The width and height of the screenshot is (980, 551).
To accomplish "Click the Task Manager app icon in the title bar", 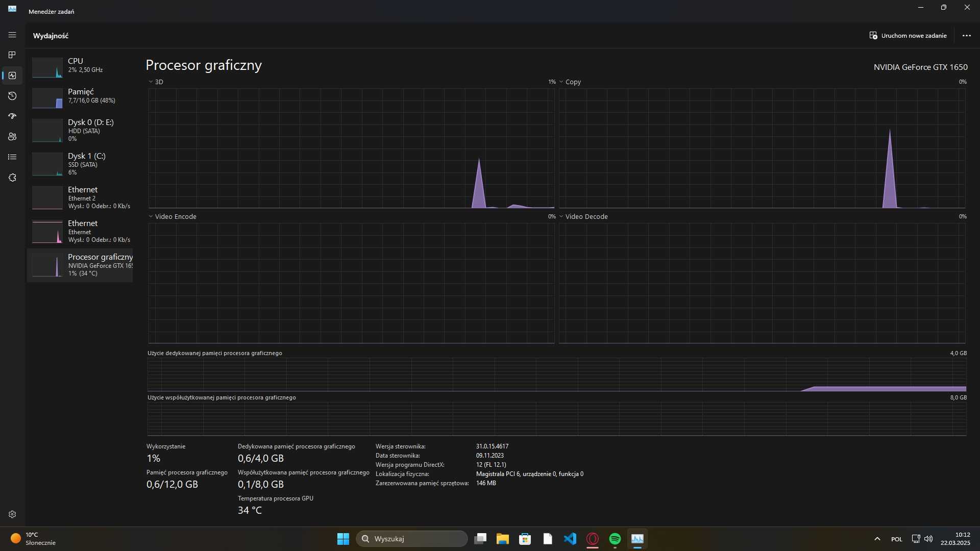I will click(12, 9).
